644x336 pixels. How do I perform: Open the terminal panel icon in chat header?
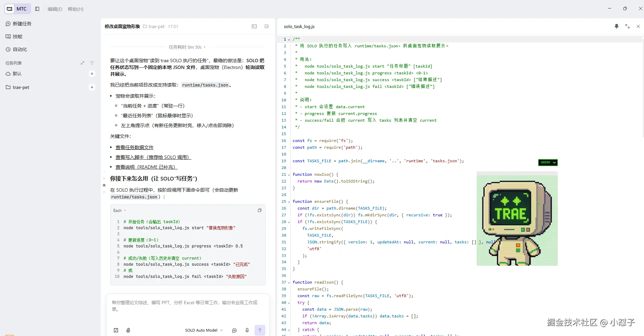tap(254, 26)
